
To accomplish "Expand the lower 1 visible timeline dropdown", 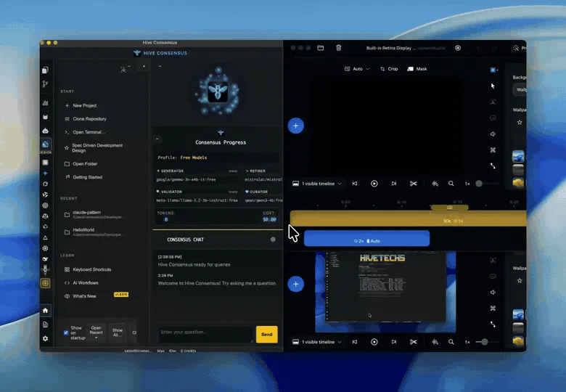I will tap(316, 342).
